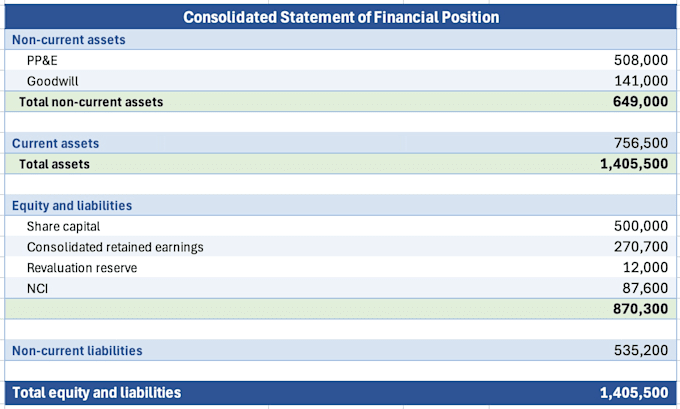Select the Total equity and liabilities label

(x=97, y=393)
